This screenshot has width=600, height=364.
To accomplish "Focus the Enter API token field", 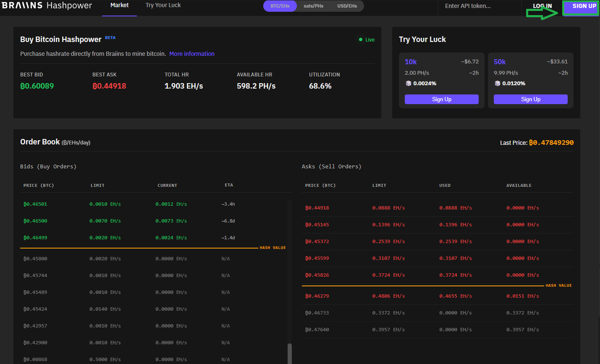I will click(x=479, y=6).
